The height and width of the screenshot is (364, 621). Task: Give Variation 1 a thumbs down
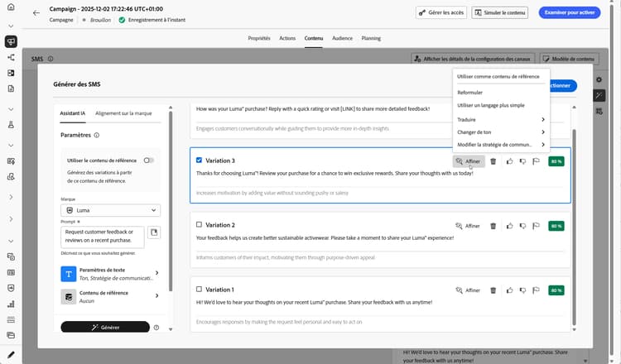click(522, 290)
